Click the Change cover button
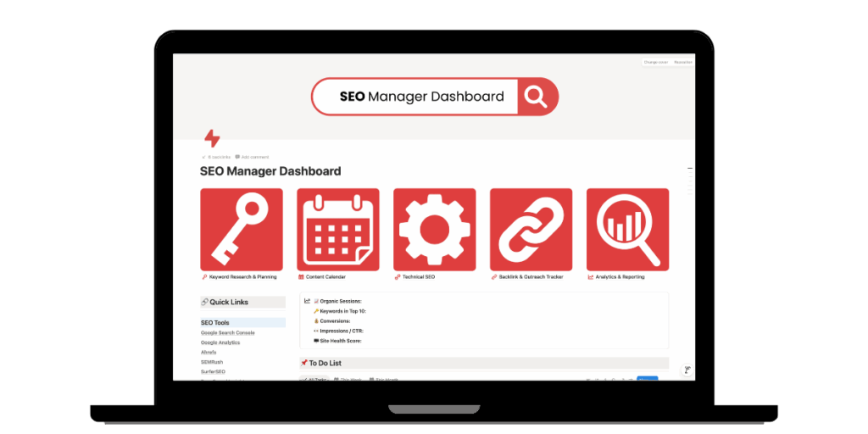868x434 pixels. pos(656,62)
